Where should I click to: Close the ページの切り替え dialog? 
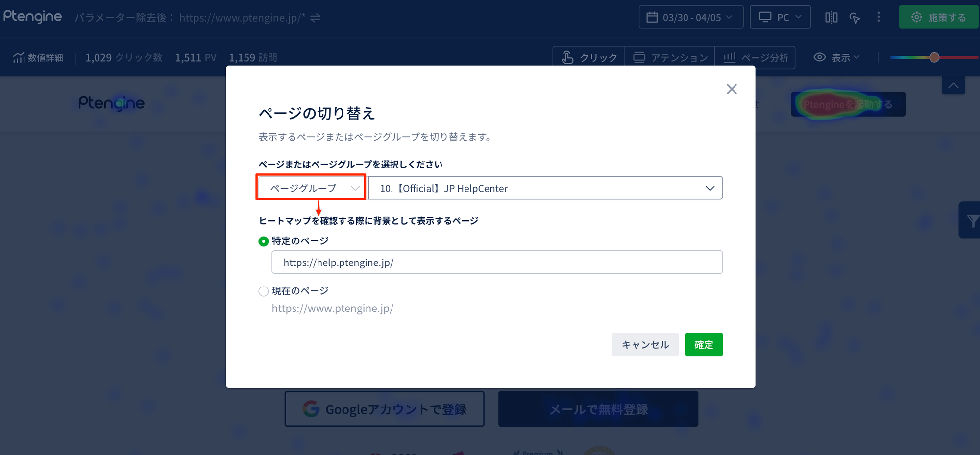(731, 89)
